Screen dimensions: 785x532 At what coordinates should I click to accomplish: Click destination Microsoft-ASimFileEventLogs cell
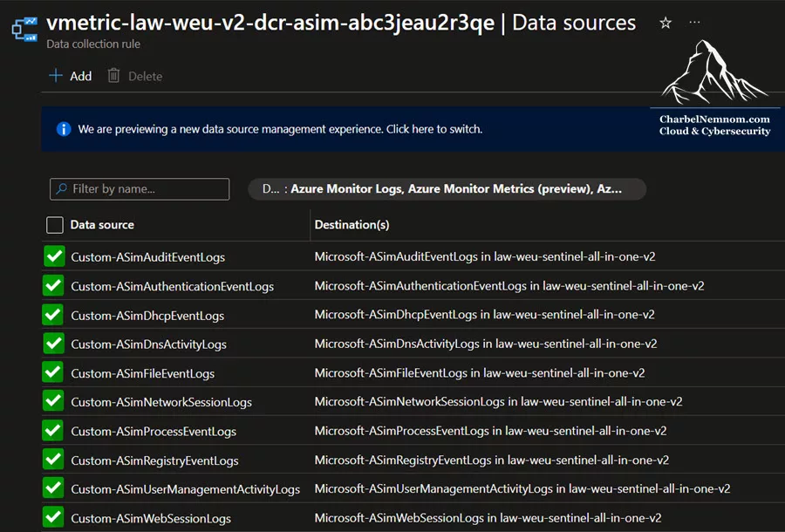[480, 373]
